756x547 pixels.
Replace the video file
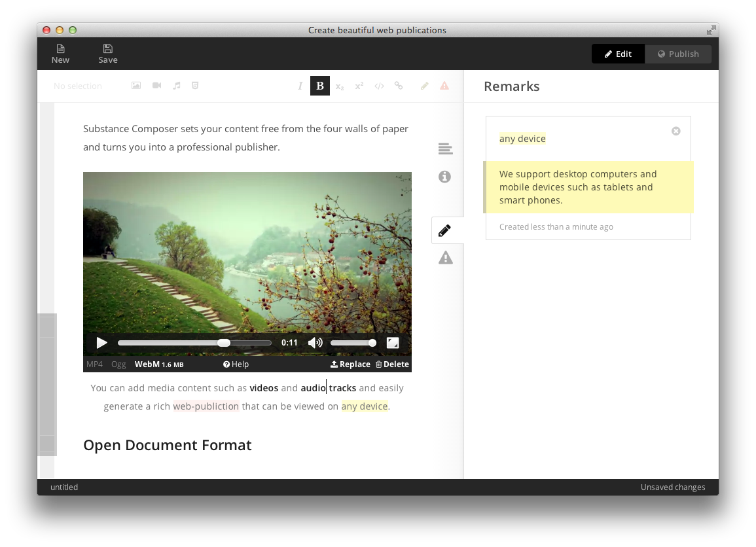tap(350, 364)
